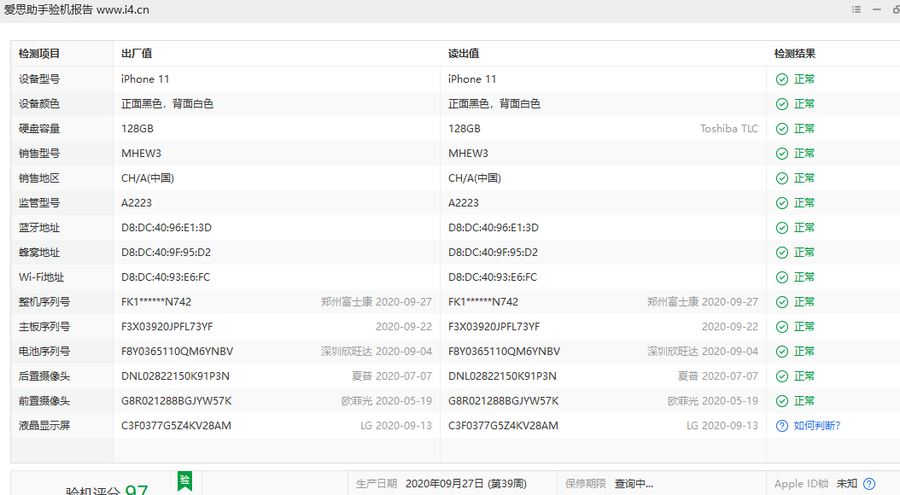Select the 监管型号 row label
Screen dimensions: 900x495
(39, 203)
